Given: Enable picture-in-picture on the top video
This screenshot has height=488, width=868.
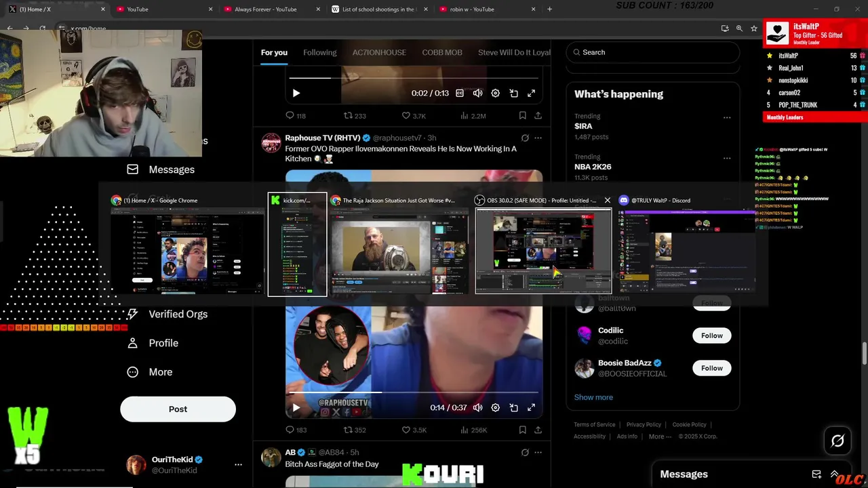Looking at the screenshot, I should tap(513, 93).
